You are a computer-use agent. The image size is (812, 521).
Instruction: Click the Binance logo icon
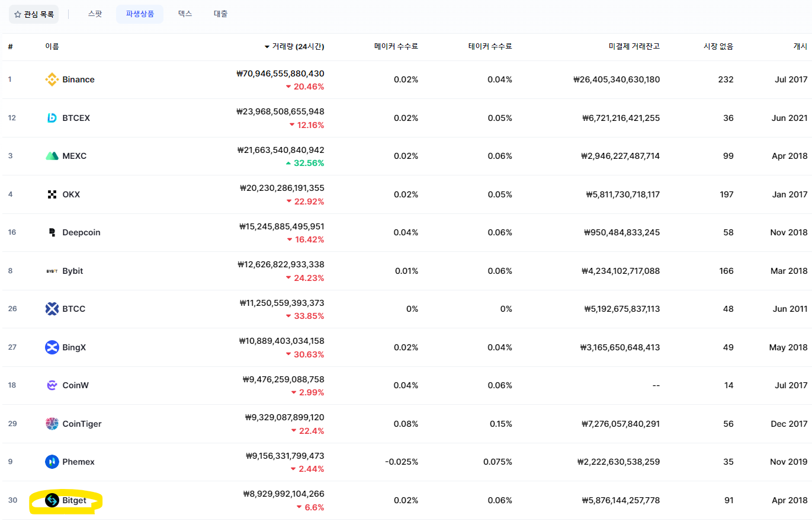click(x=52, y=79)
